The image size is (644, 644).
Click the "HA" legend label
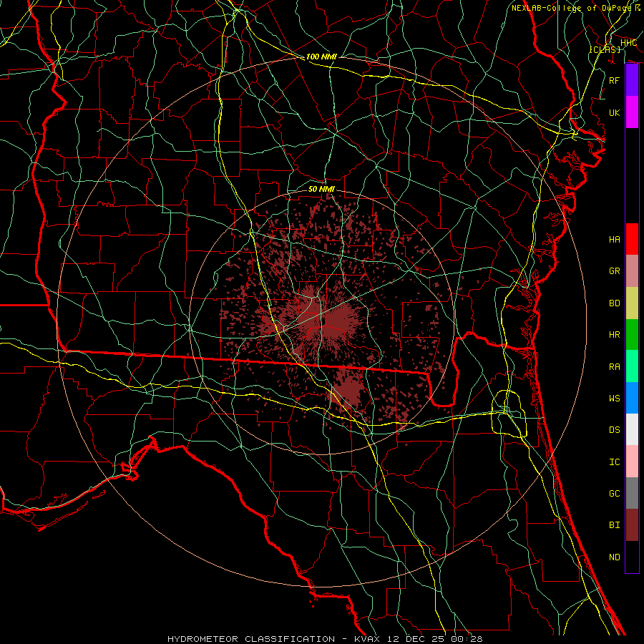[614, 240]
